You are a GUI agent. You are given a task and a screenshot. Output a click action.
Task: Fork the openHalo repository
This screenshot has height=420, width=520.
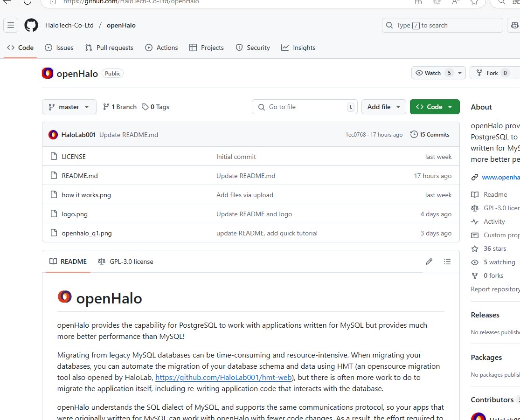pyautogui.click(x=487, y=73)
